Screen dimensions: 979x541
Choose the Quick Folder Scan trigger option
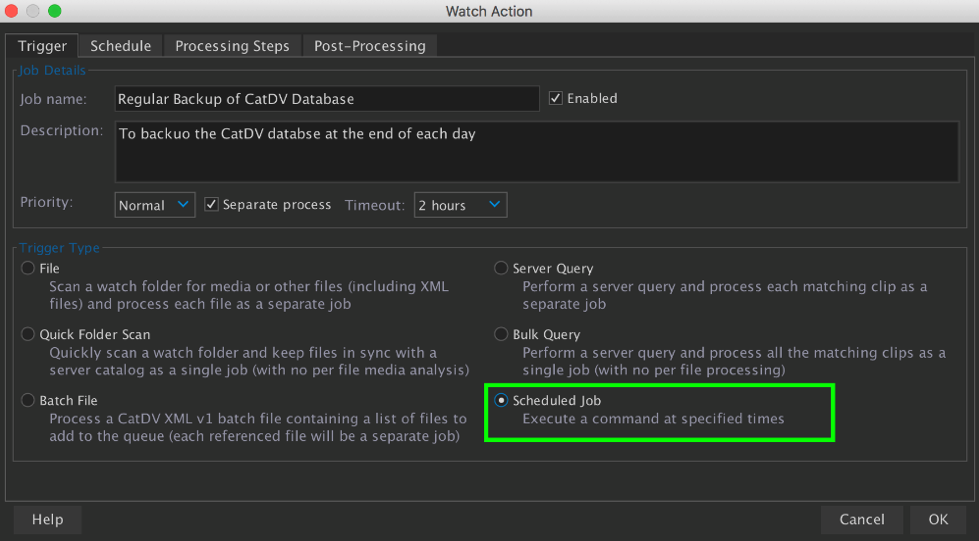[x=29, y=334]
